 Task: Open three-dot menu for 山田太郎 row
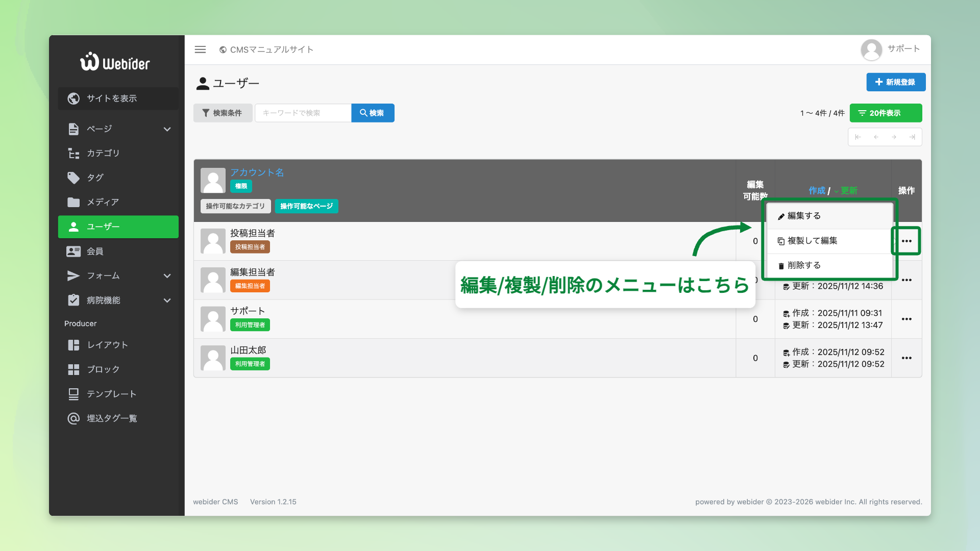pos(906,358)
